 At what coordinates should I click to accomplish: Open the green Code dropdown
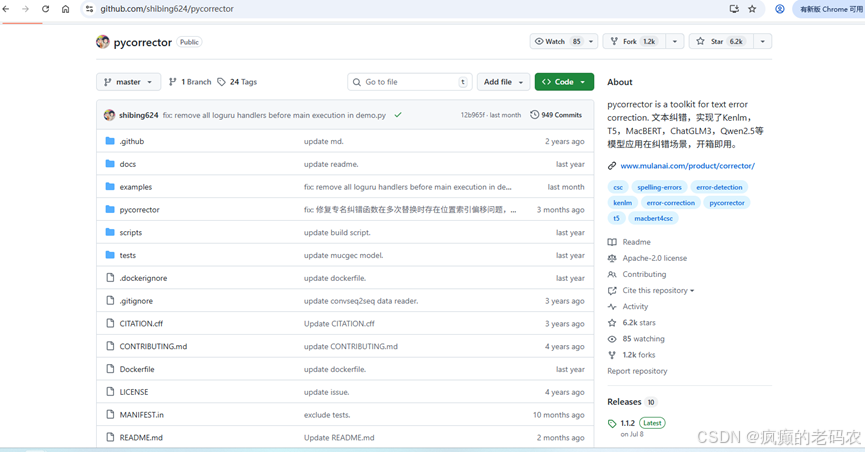click(564, 82)
